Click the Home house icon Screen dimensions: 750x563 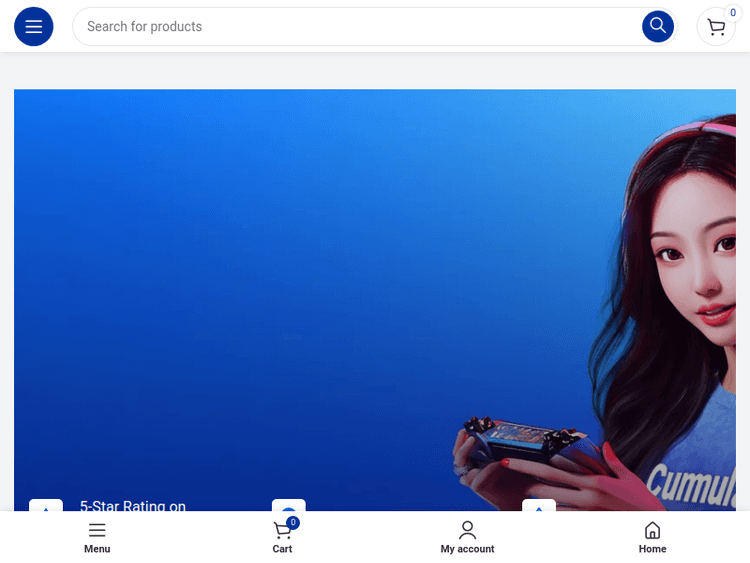[x=652, y=530]
